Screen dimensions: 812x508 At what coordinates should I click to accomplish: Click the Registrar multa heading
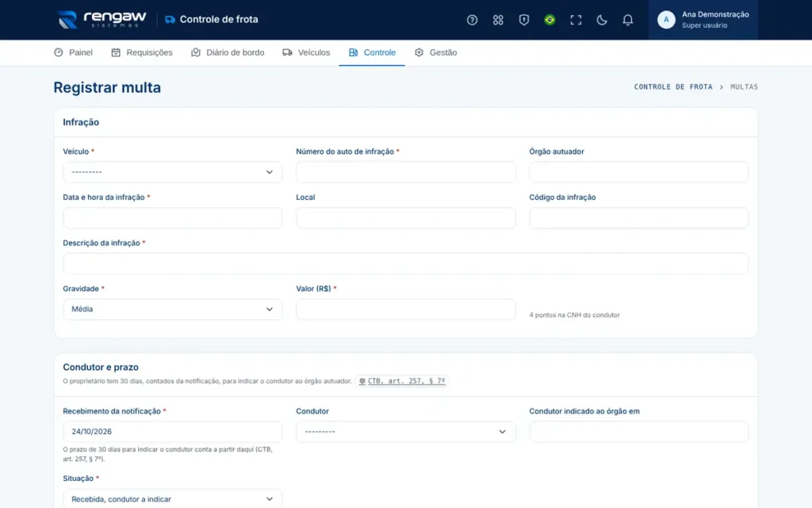pos(107,87)
